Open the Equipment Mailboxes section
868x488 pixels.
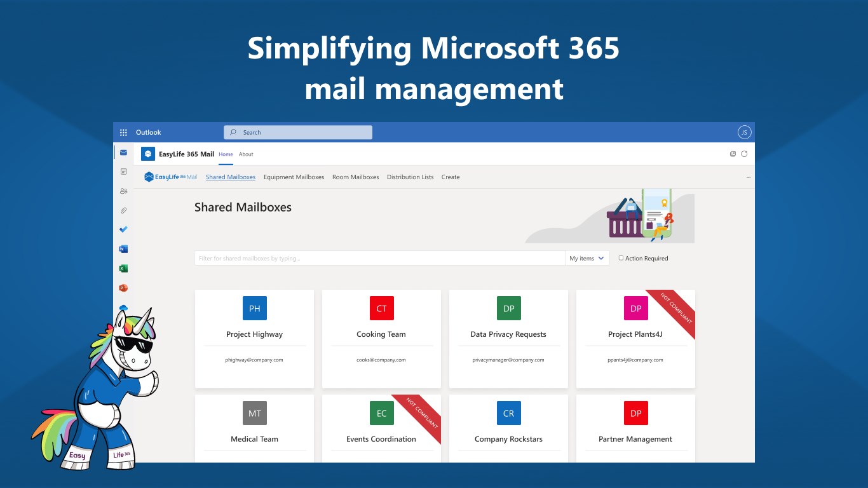[x=294, y=177]
